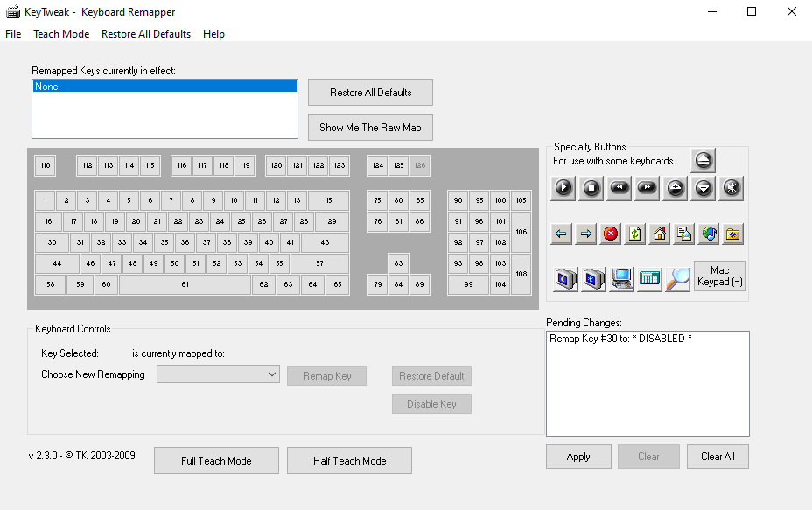Select key 1 on the virtual keyboard
The image size is (812, 510).
[x=45, y=200]
